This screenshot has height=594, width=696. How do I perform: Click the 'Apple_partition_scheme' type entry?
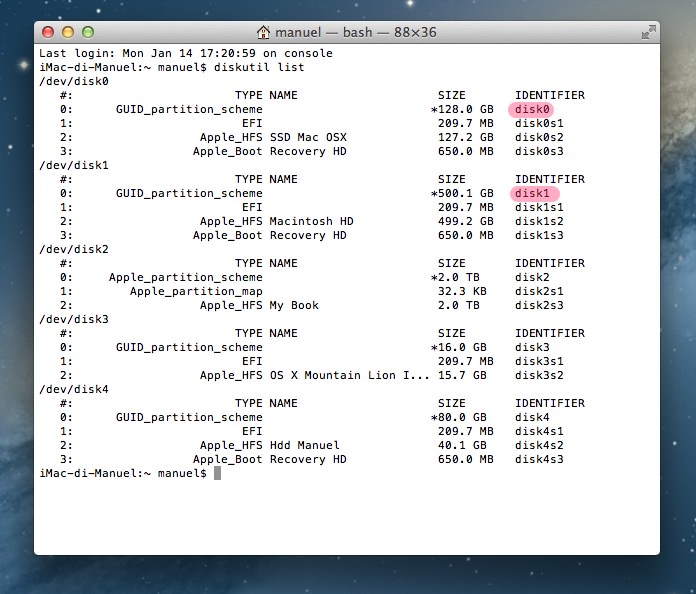tap(186, 277)
